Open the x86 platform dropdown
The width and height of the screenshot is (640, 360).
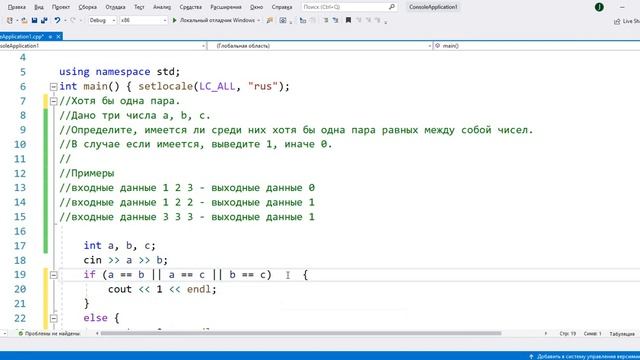(143, 20)
